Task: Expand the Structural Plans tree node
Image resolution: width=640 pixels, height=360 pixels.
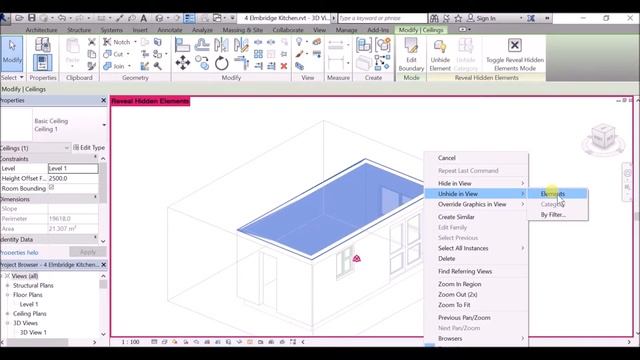Action: tap(7, 285)
